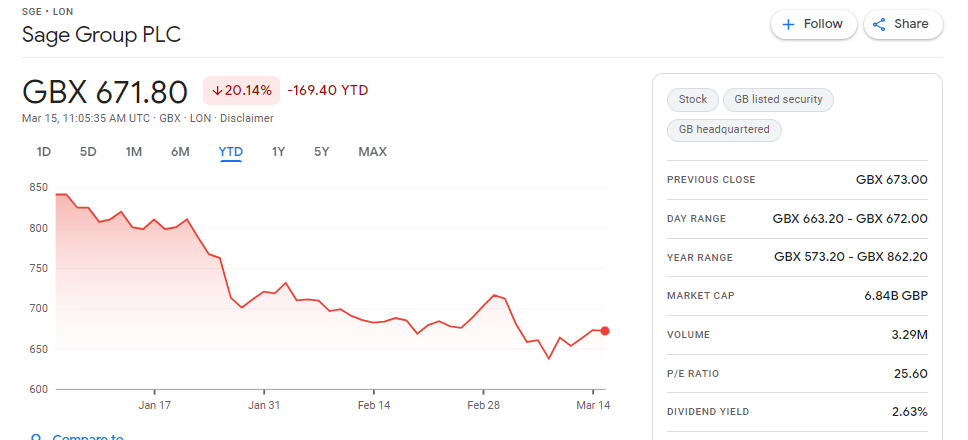Click the 700 y-axis label

38,309
